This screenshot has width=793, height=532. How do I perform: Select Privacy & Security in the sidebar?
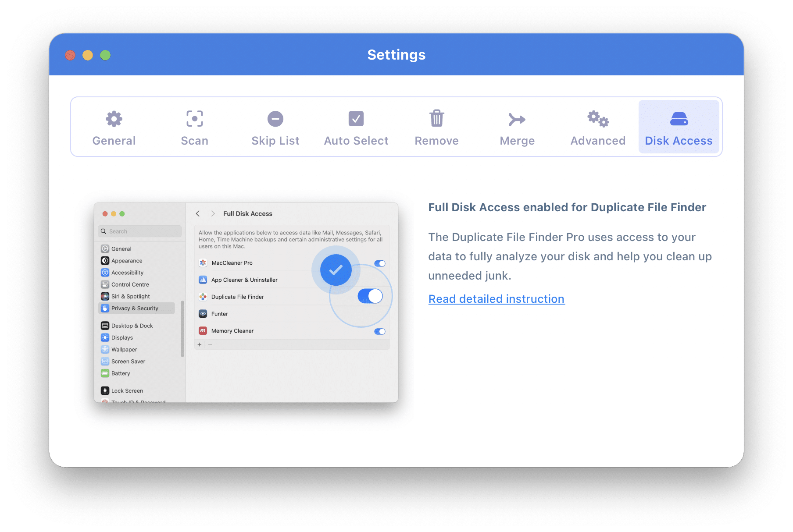point(137,308)
